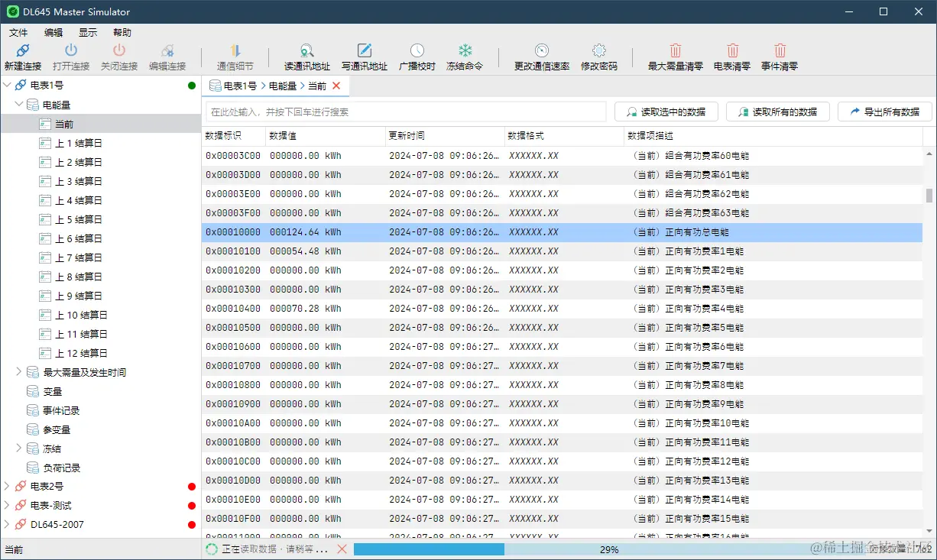
Task: Open the 显示 menu
Action: (88, 33)
